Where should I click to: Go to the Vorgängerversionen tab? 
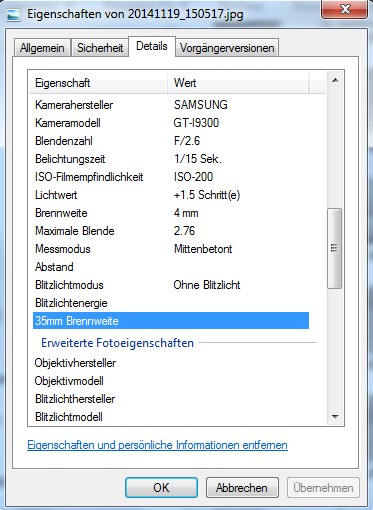(227, 48)
